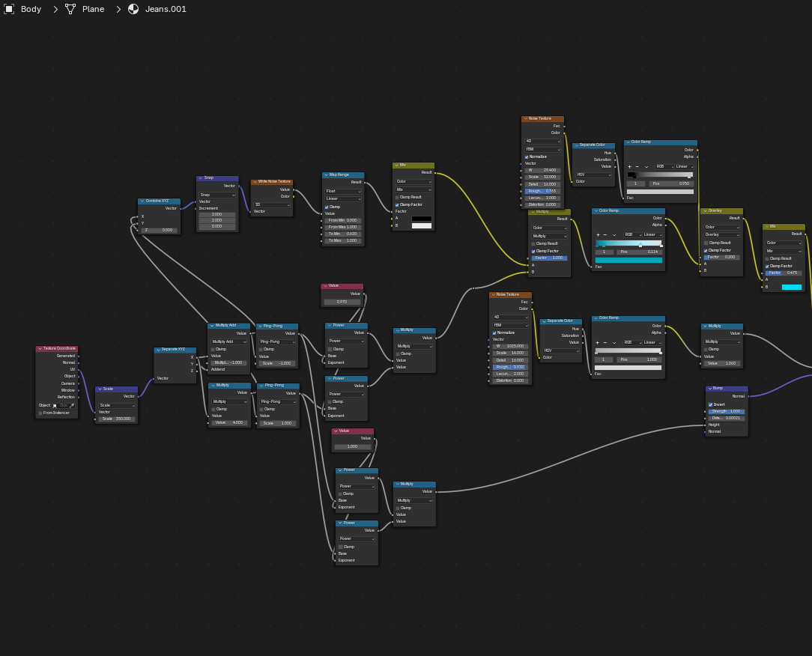Click the Plane mesh icon in breadcrumb
The width and height of the screenshot is (812, 656).
tap(70, 9)
